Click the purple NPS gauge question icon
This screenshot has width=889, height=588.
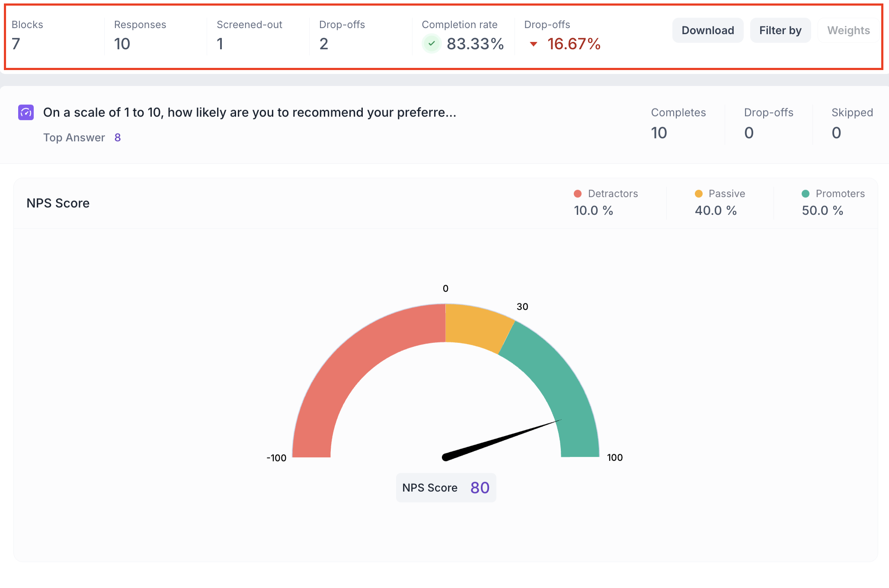pyautogui.click(x=26, y=112)
